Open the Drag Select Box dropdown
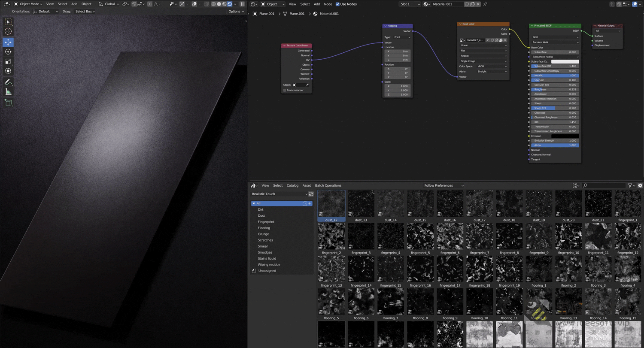 tap(85, 11)
